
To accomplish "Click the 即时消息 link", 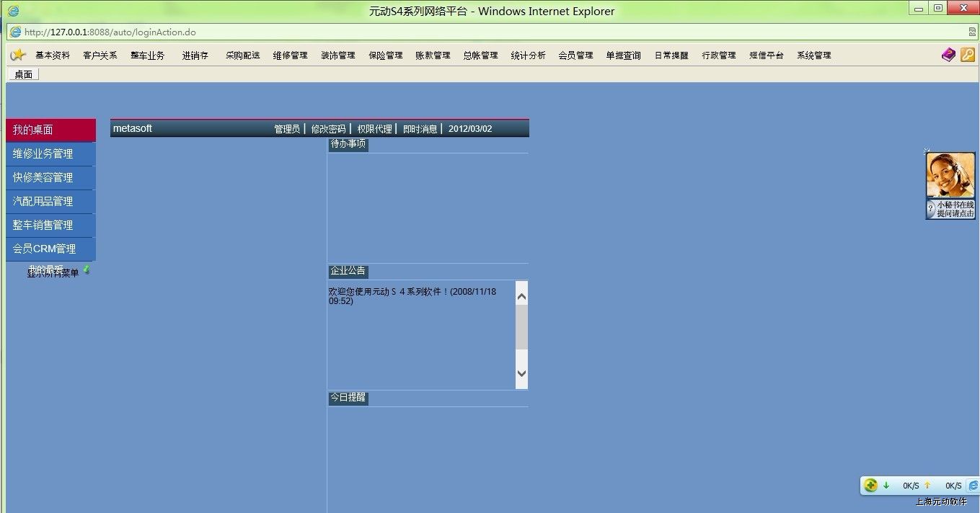I will (x=420, y=129).
